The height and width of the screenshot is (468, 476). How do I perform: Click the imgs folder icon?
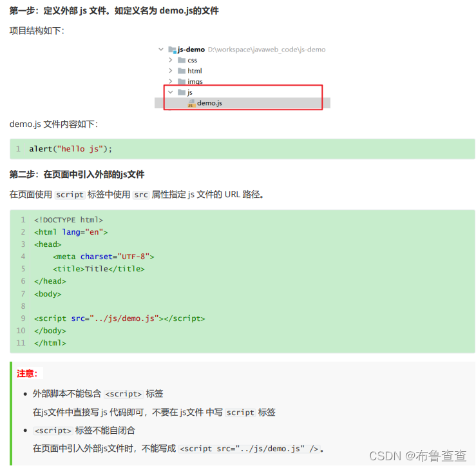click(182, 81)
